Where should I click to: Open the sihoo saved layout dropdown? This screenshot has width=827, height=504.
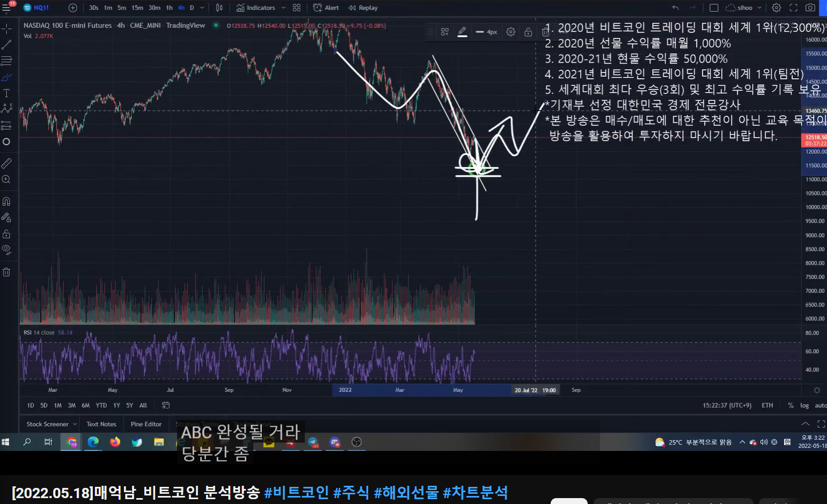pos(744,8)
